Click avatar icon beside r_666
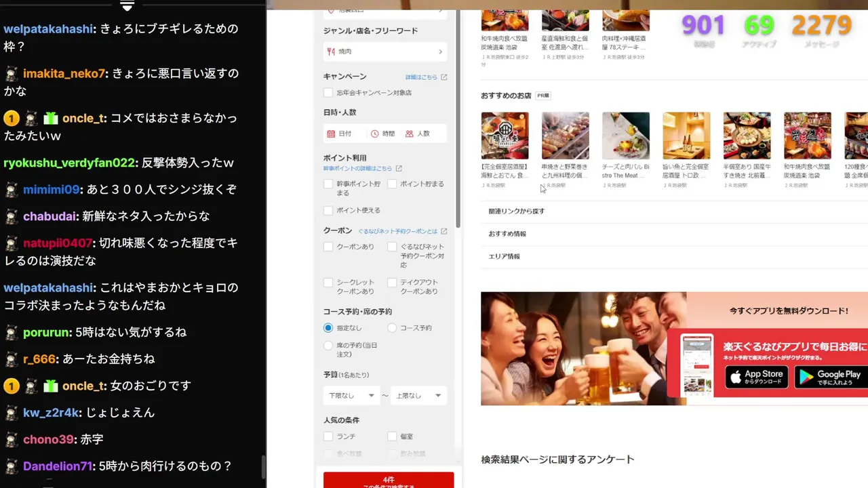The image size is (868, 488). pos(11,359)
